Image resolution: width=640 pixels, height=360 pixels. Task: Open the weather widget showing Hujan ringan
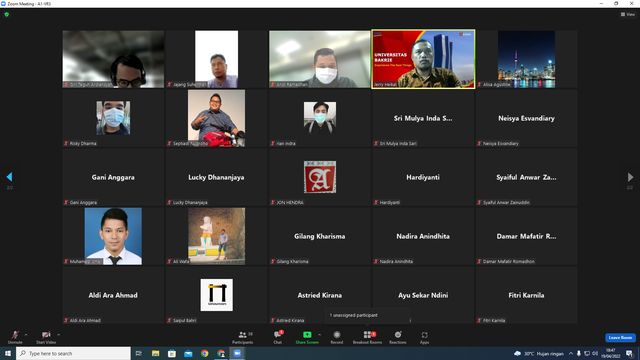click(539, 353)
